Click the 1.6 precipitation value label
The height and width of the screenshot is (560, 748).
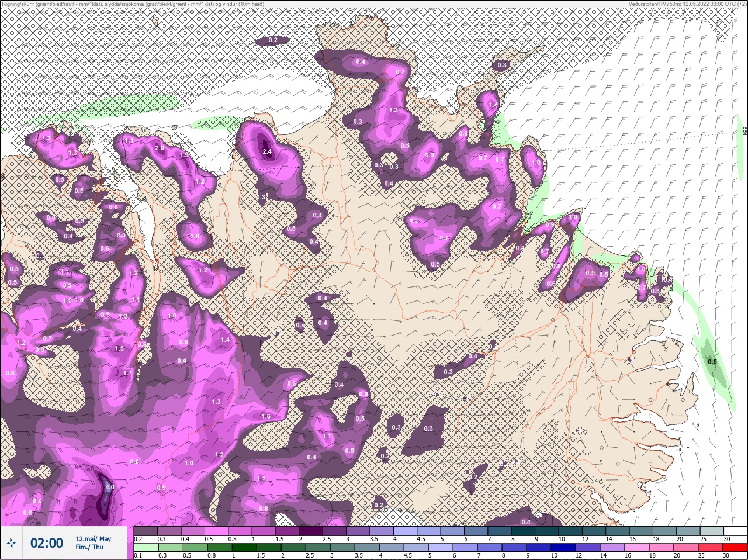tap(266, 416)
